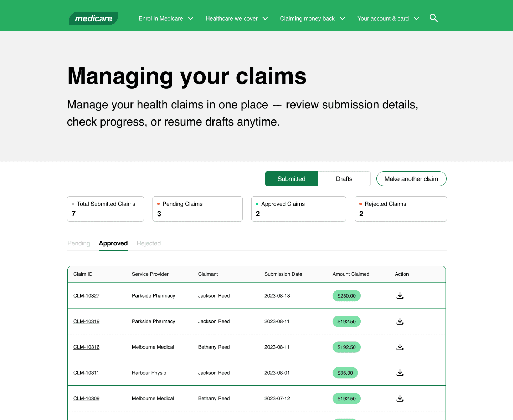Click Make another claim button

click(x=411, y=179)
